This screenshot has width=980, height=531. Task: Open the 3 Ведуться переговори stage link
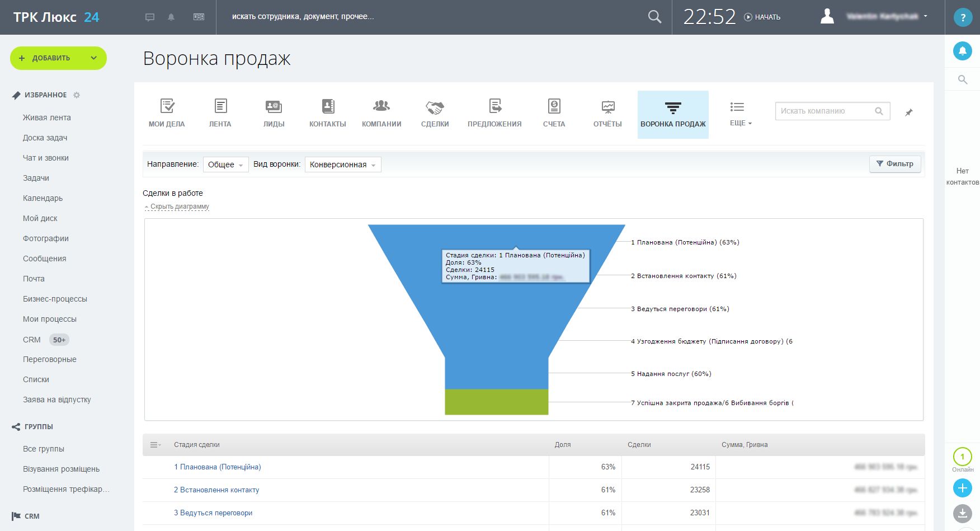click(x=213, y=513)
